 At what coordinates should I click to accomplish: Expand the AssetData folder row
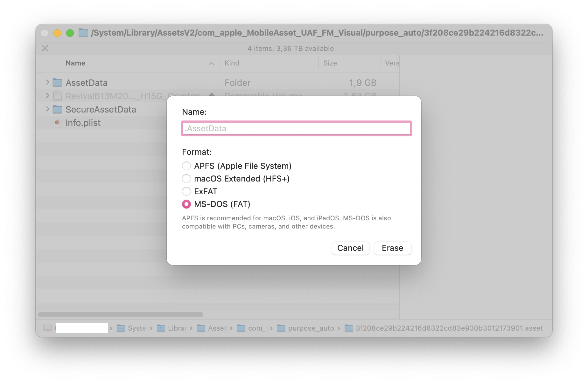pyautogui.click(x=47, y=82)
